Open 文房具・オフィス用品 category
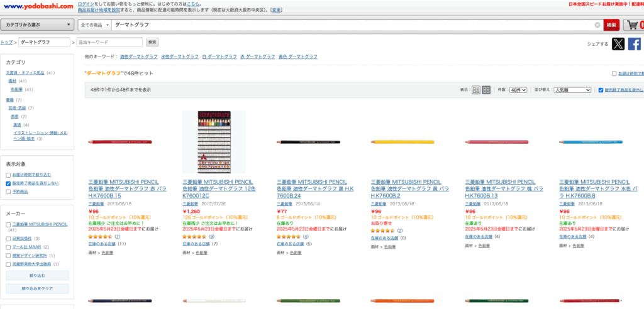The width and height of the screenshot is (644, 309). tap(25, 73)
